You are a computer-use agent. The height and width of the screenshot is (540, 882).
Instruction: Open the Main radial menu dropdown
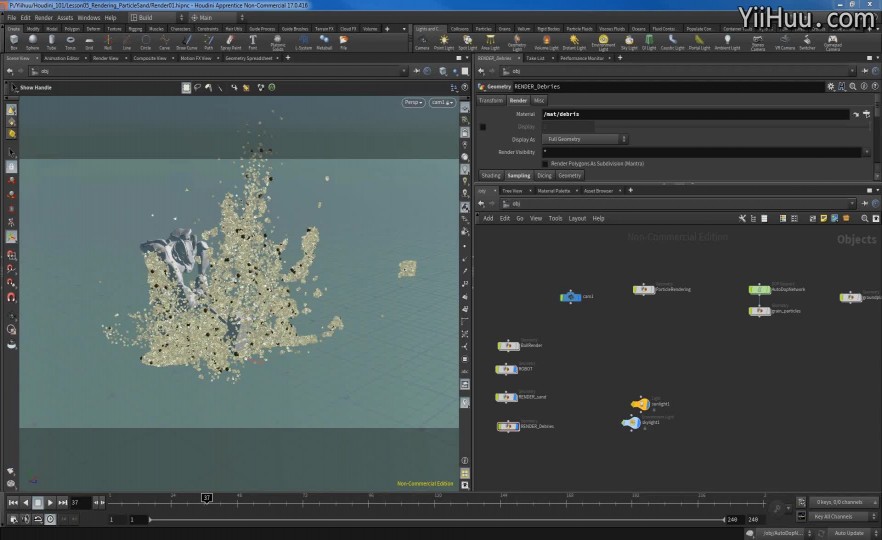(218, 17)
